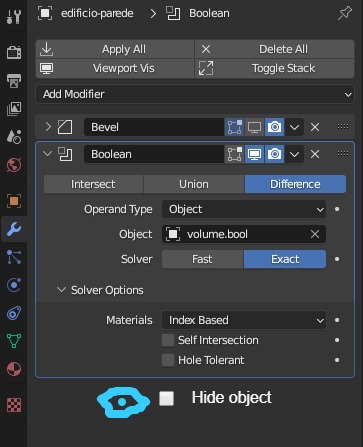Viewport: 363px width, 447px height.
Task: Open the Physics properties tab
Action: [x=14, y=285]
